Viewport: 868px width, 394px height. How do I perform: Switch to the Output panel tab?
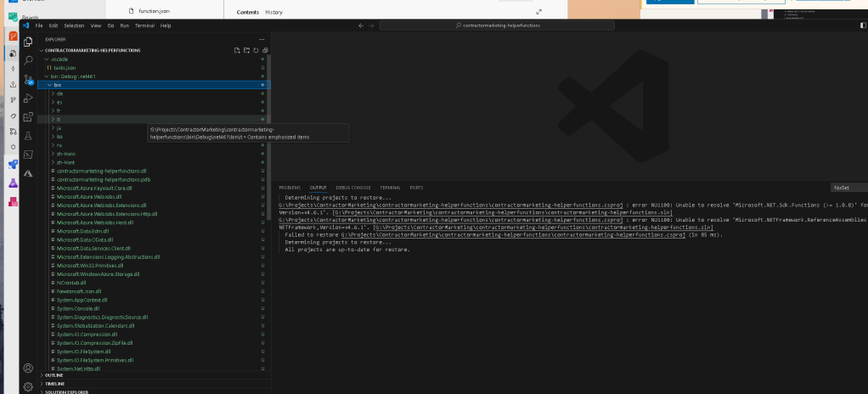click(x=318, y=188)
